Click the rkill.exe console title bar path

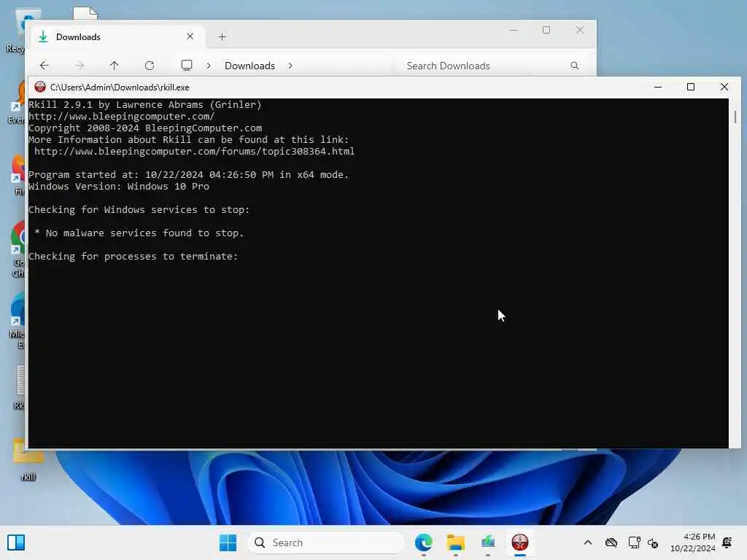(x=120, y=87)
